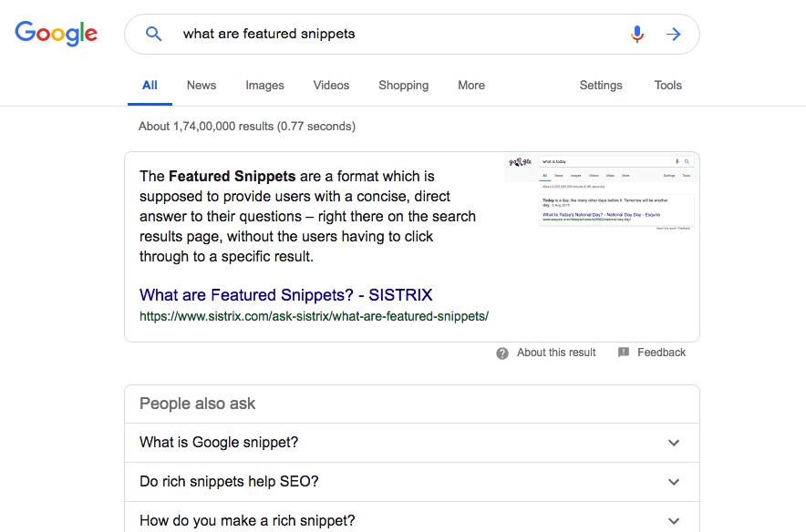Click the featured snippet thumbnail image
Image resolution: width=806 pixels, height=532 pixels.
(598, 192)
